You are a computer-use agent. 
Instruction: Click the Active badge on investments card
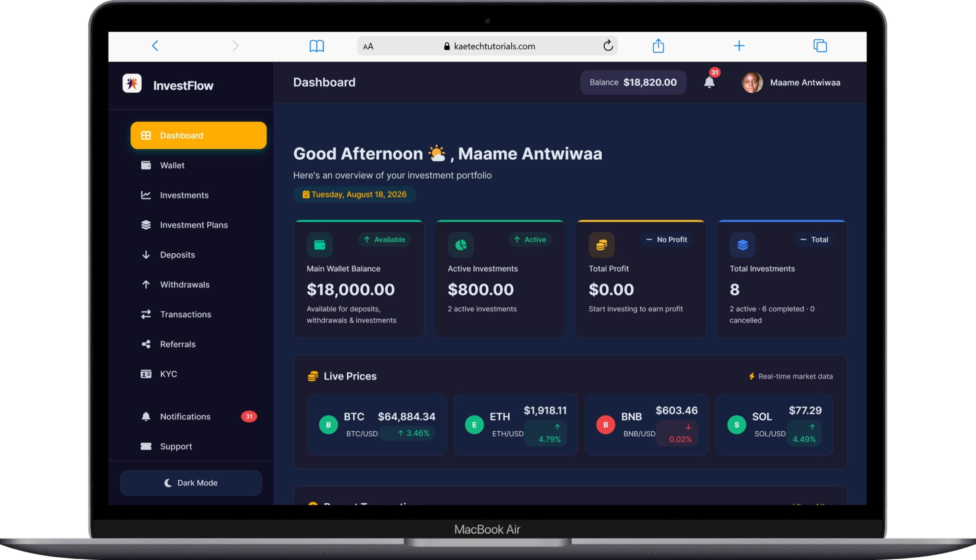click(x=530, y=240)
